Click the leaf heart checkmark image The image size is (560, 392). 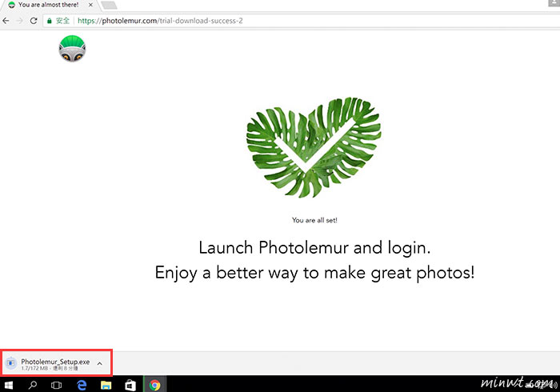(314, 147)
